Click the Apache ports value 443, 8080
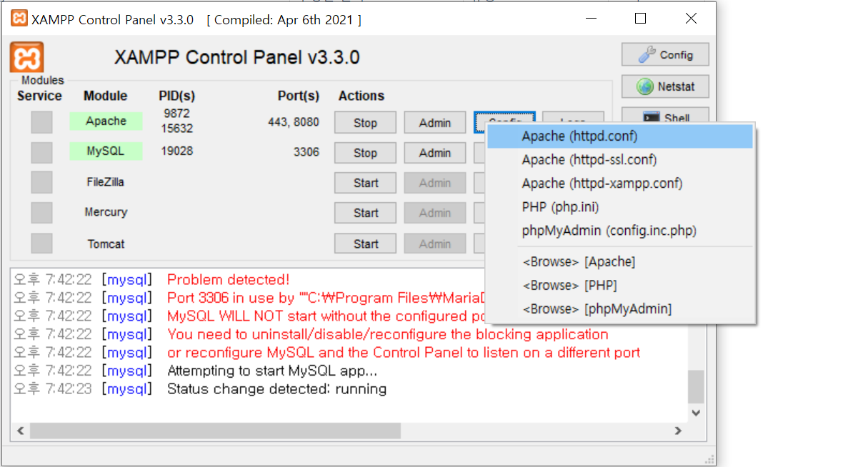 (294, 122)
